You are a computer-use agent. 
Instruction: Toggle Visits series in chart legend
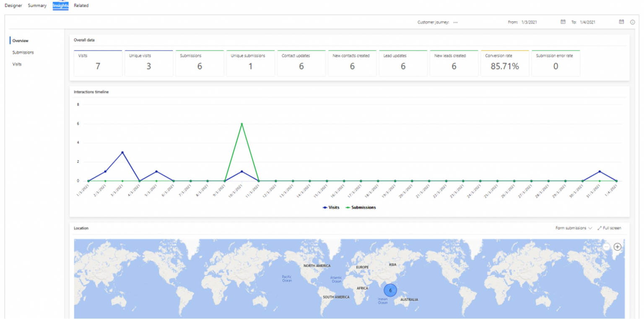point(331,207)
